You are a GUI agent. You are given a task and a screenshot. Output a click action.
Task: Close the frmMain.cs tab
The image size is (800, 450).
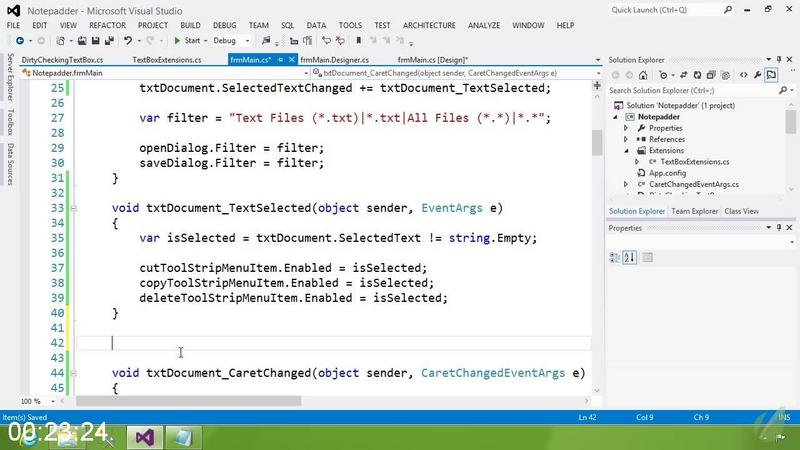[292, 60]
